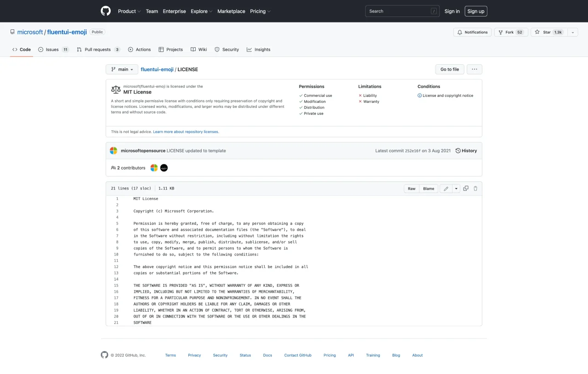Screen dimensions: 588x374
Task: Open fluentui-emoji breadcrumb link
Action: pyautogui.click(x=157, y=69)
